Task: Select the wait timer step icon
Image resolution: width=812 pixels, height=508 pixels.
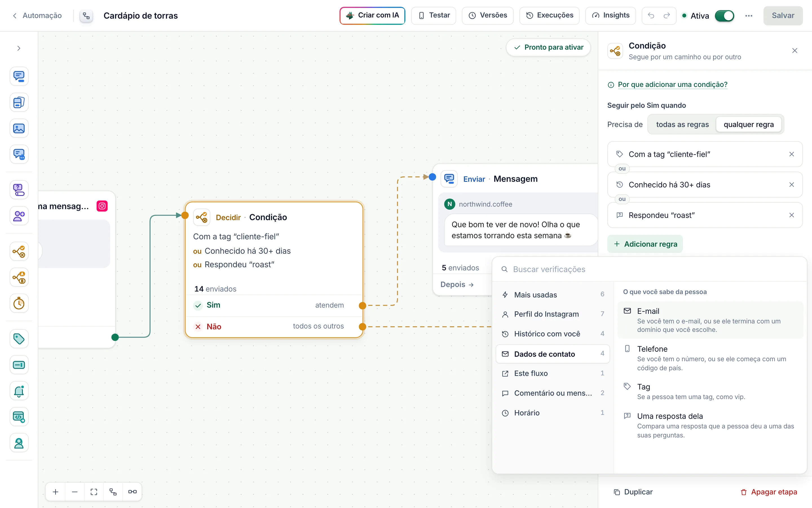Action: [19, 303]
